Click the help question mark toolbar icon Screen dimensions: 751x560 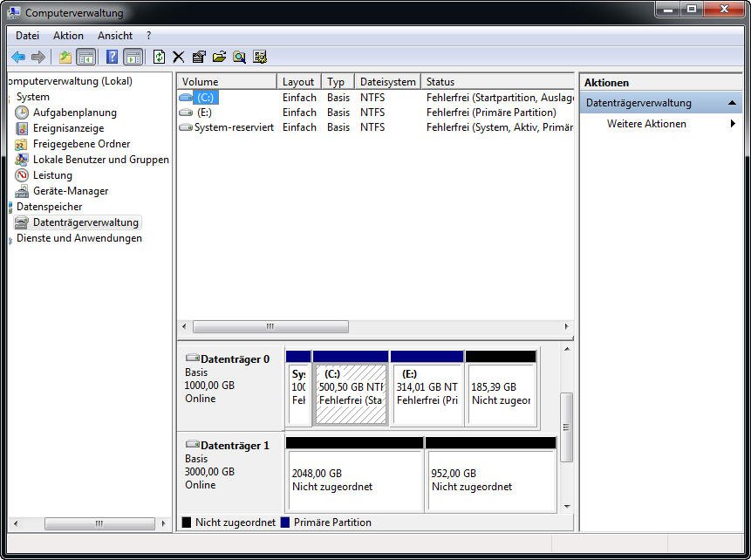(x=112, y=58)
